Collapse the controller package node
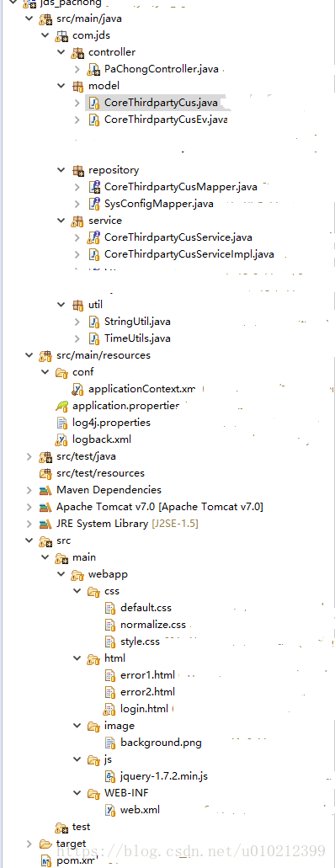 [x=61, y=52]
